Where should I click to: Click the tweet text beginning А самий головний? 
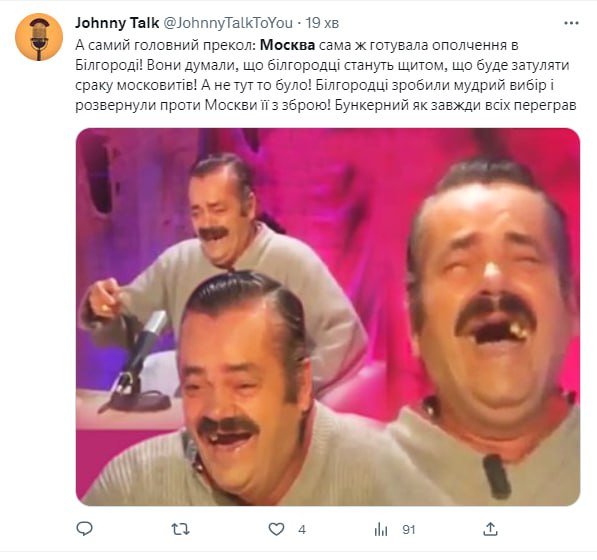point(326,75)
